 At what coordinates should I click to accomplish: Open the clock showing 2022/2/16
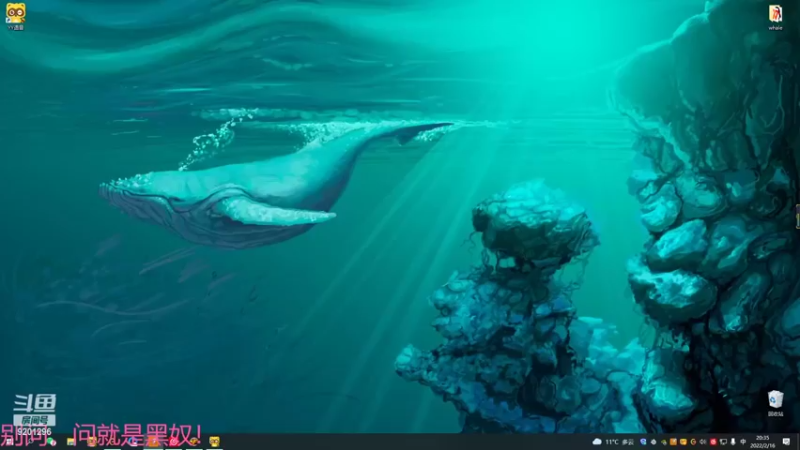point(762,442)
